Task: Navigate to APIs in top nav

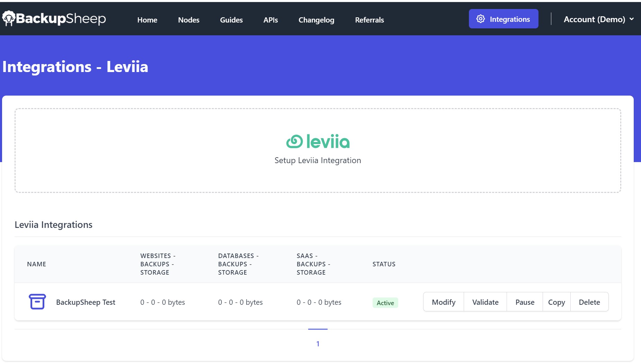Action: pos(270,20)
